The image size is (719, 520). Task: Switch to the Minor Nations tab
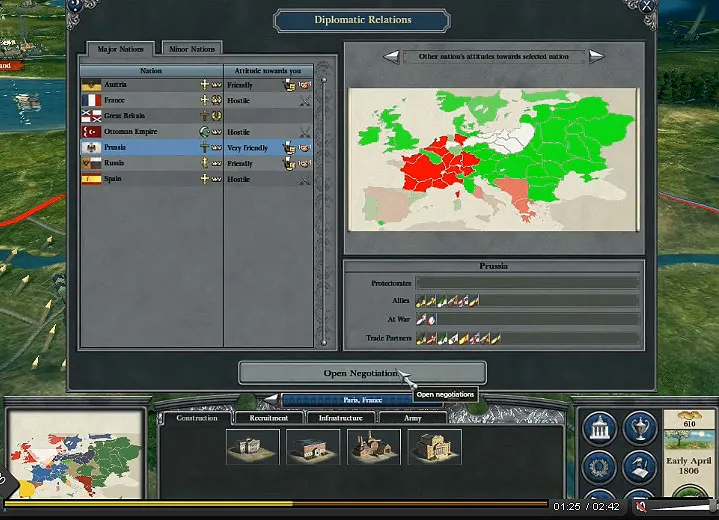pyautogui.click(x=192, y=49)
